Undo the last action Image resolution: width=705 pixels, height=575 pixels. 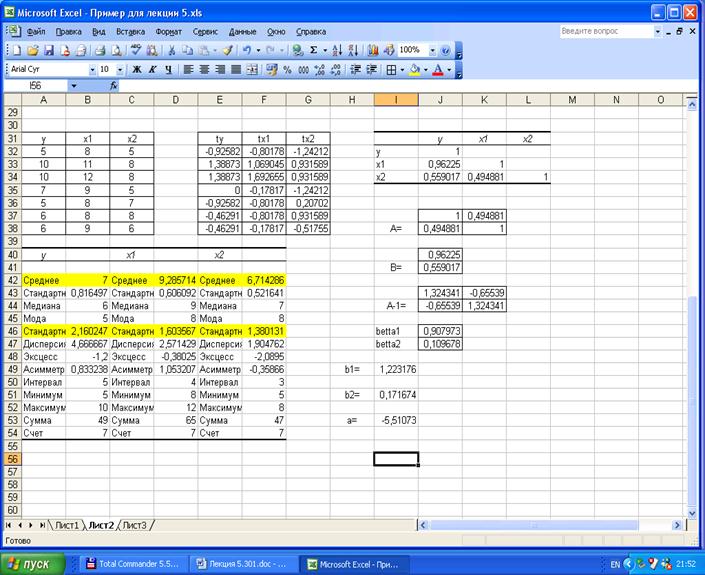(247, 50)
